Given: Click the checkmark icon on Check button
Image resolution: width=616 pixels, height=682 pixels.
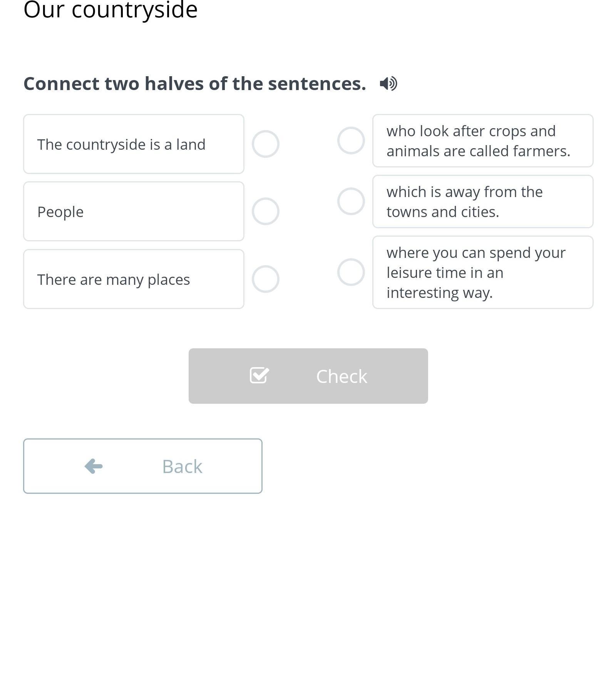Looking at the screenshot, I should click(x=259, y=375).
